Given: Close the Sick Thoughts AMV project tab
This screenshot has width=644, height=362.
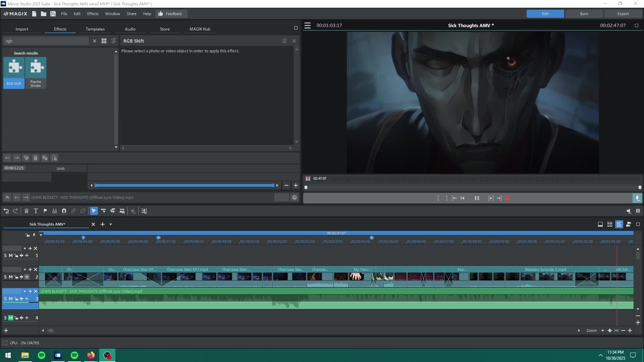Looking at the screenshot, I should click(x=93, y=224).
